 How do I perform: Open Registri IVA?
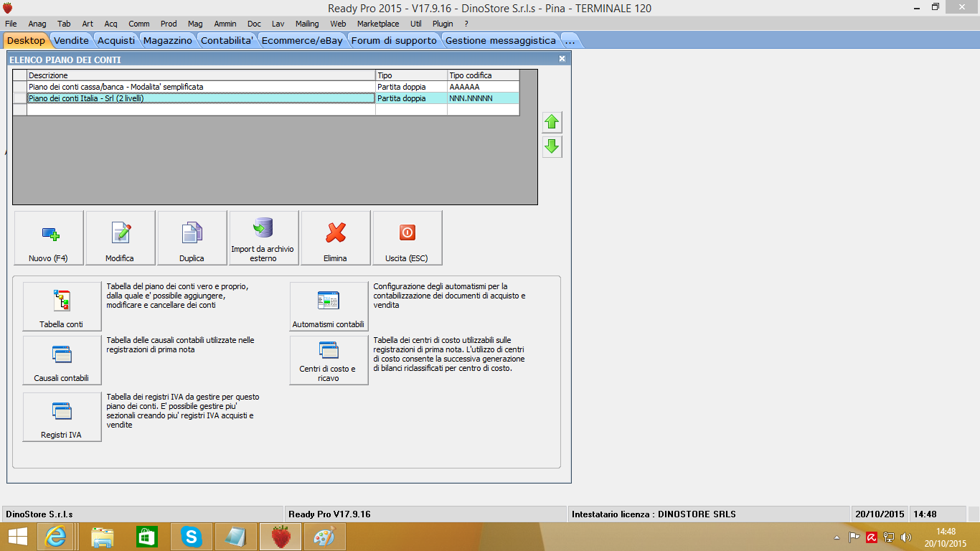click(x=62, y=417)
